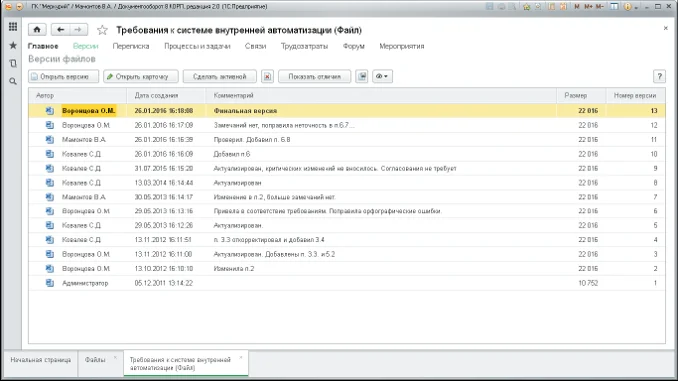
Task: Click the print preview icon in title bar
Action: coord(512,6)
